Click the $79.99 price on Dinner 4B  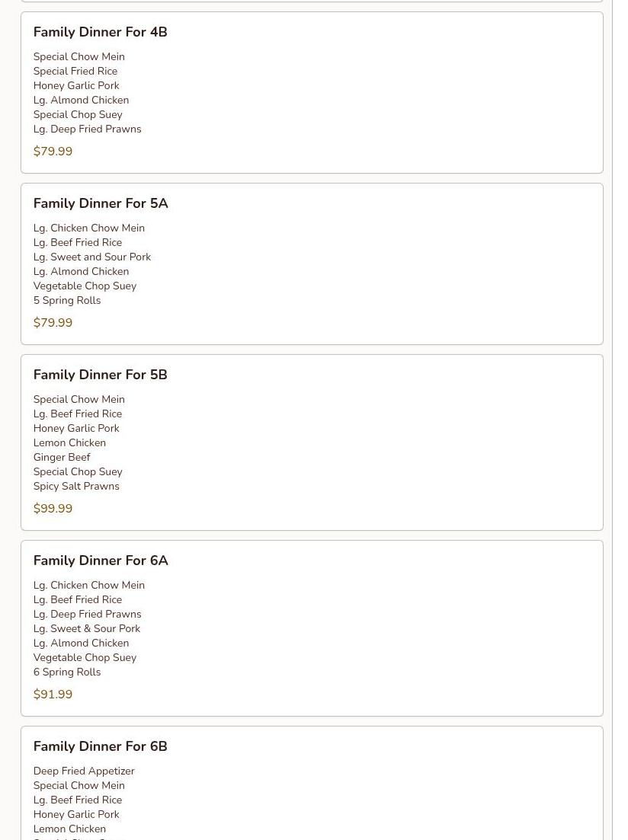pos(53,151)
